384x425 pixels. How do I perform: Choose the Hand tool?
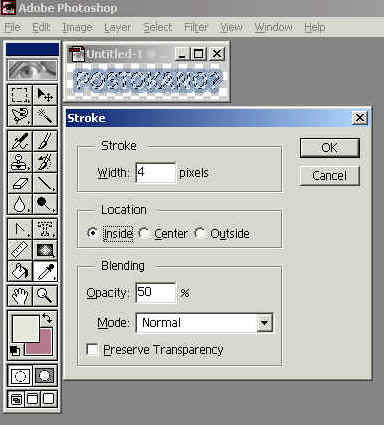coord(20,295)
